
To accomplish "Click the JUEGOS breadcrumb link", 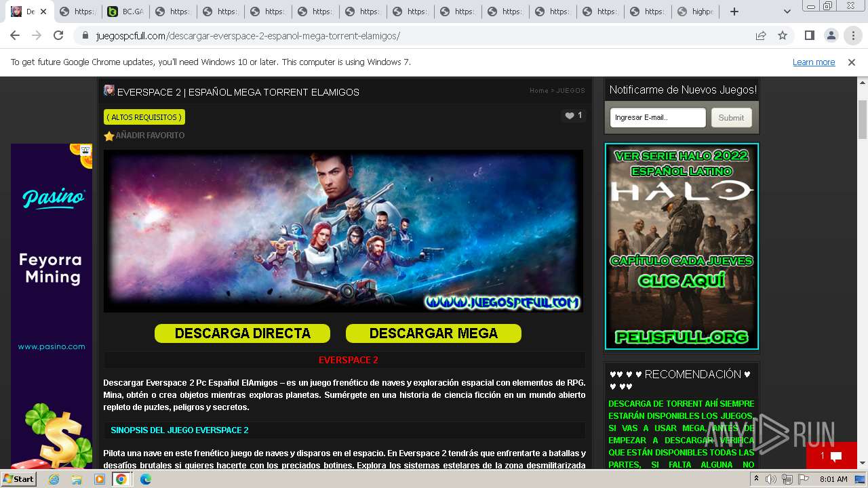I will (x=570, y=91).
